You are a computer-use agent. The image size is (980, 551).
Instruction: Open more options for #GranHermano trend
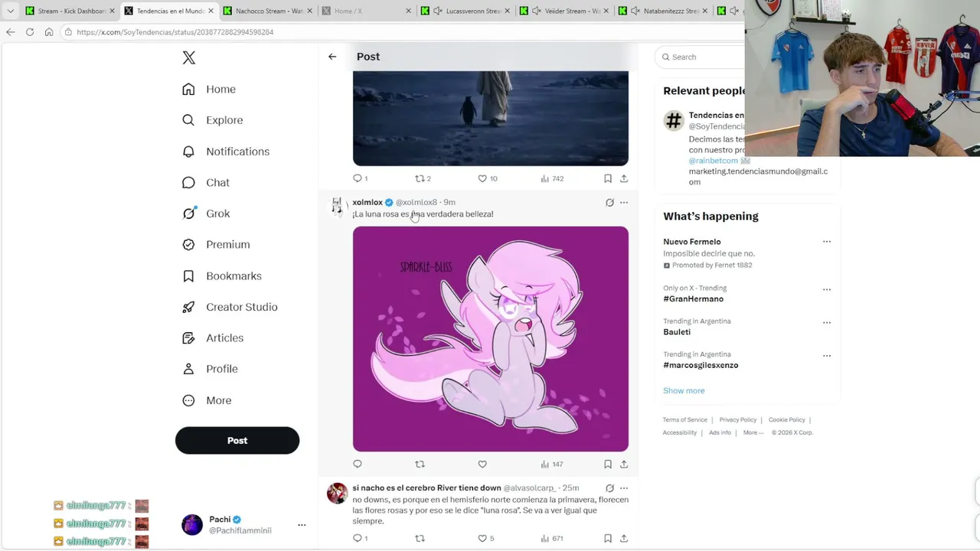click(x=827, y=290)
